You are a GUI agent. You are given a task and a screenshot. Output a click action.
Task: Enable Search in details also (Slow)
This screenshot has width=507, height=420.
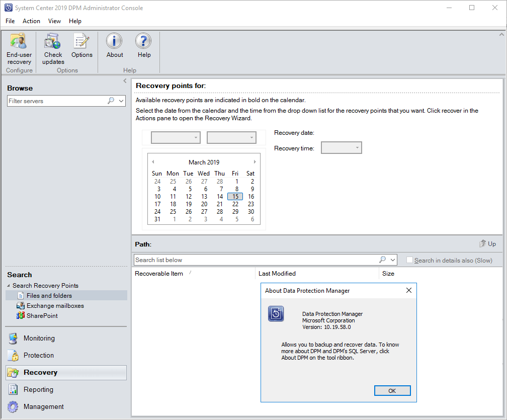click(x=409, y=260)
